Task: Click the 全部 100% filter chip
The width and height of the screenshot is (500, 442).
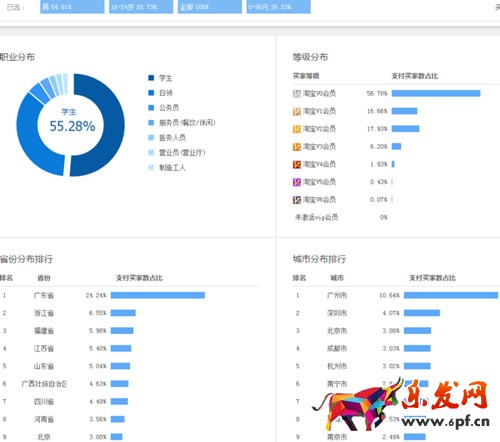Action: tap(210, 7)
